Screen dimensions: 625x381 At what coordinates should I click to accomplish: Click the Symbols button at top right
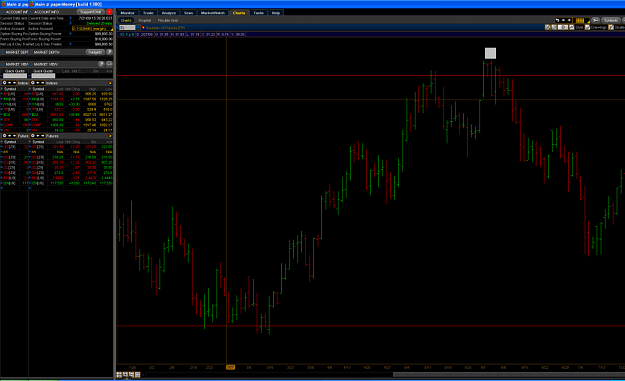point(610,20)
